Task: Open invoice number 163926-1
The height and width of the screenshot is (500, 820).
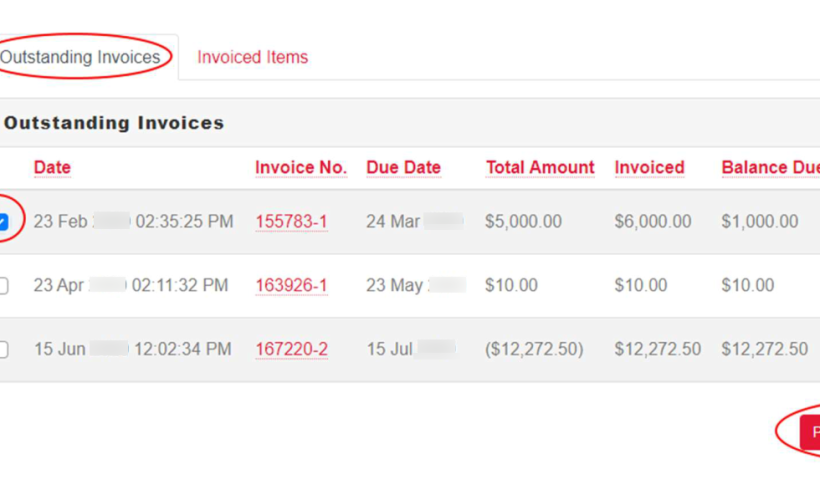Action: coord(291,286)
